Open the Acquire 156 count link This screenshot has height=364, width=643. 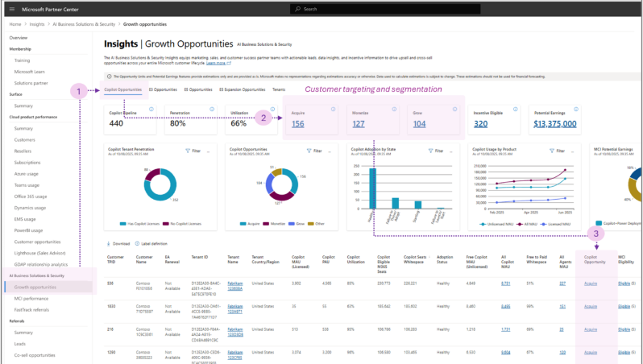pyautogui.click(x=297, y=123)
